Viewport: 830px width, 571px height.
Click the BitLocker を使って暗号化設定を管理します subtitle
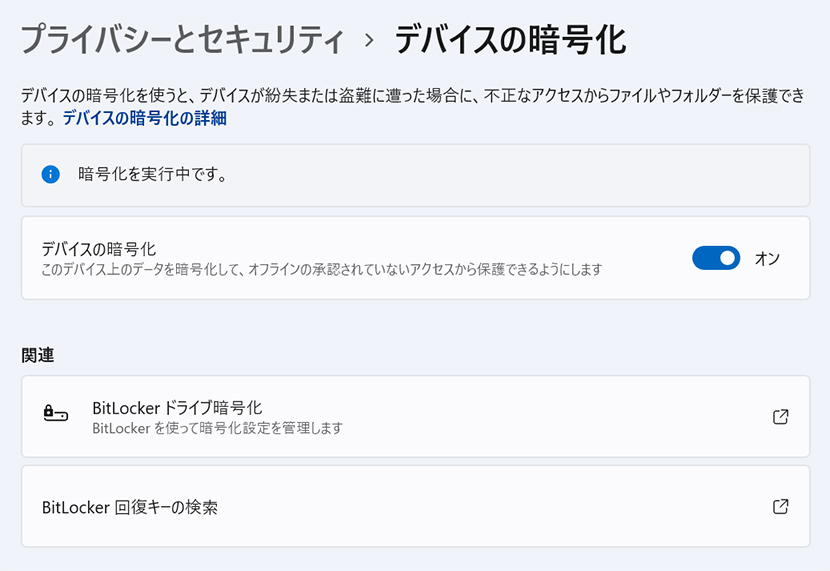point(217,428)
